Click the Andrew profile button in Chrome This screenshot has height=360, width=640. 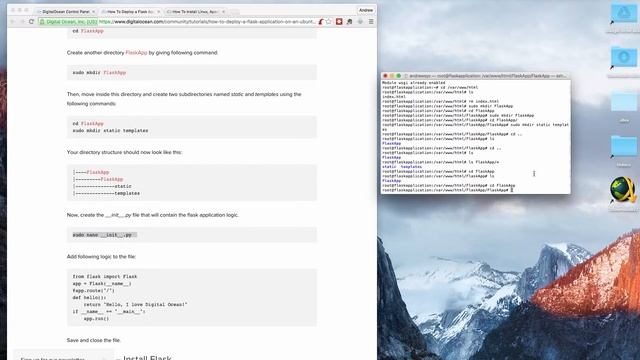(366, 10)
